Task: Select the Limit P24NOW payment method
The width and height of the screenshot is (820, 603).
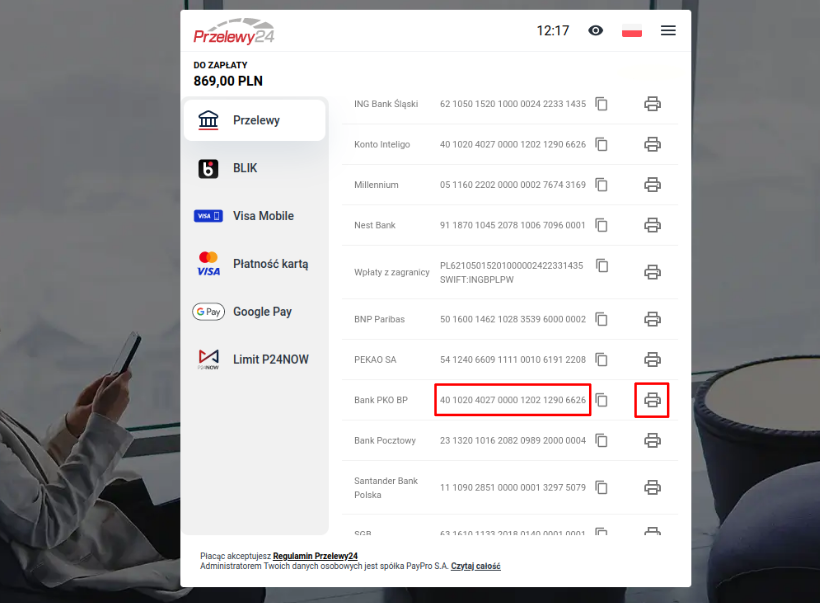Action: click(255, 359)
